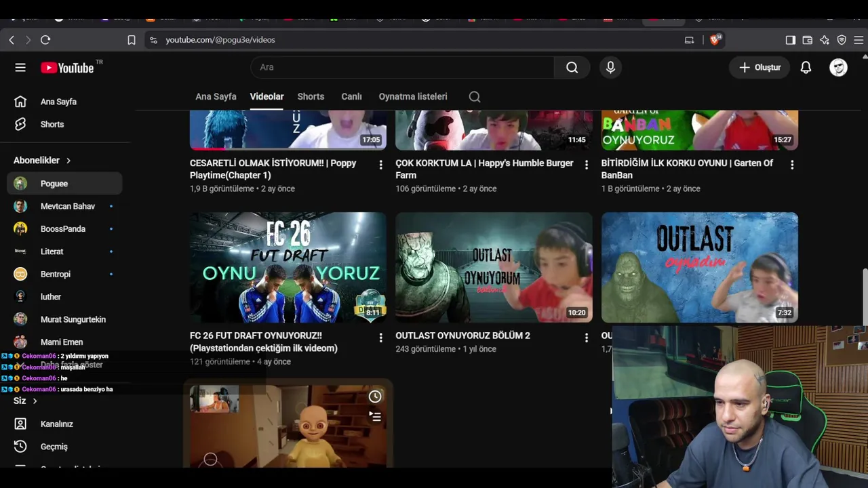Image resolution: width=868 pixels, height=488 pixels.
Task: Reload the current page
Action: (45, 40)
